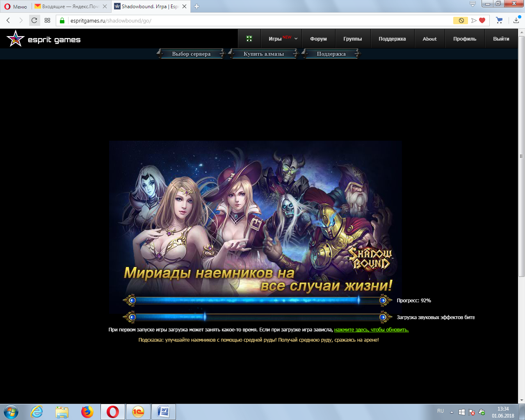This screenshot has width=525, height=420.
Task: Open the Форум menu item
Action: click(318, 39)
